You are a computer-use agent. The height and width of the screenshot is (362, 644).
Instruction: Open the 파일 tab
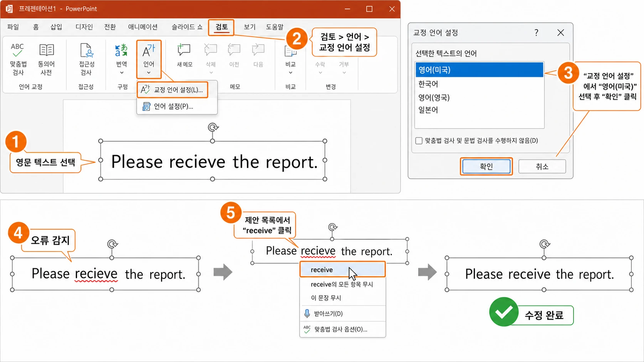tap(13, 27)
